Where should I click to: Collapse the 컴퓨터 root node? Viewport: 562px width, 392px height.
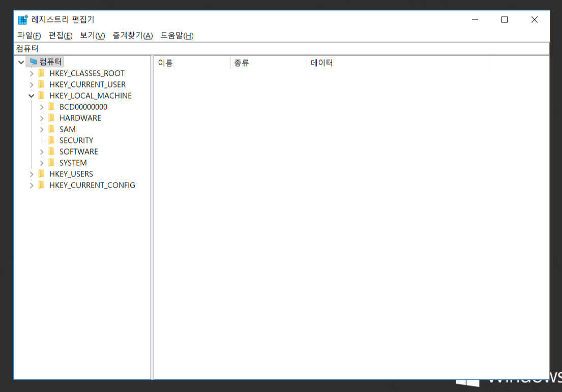coord(21,62)
